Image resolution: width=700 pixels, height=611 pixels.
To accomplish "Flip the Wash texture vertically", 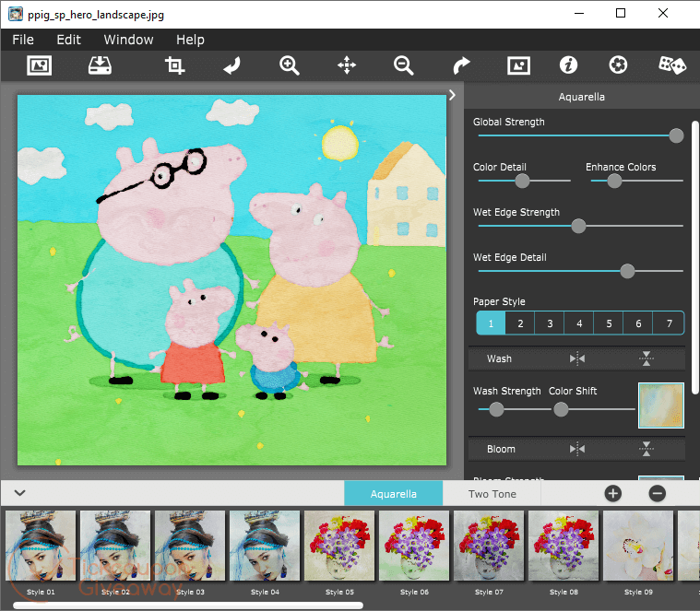I will tap(646, 358).
